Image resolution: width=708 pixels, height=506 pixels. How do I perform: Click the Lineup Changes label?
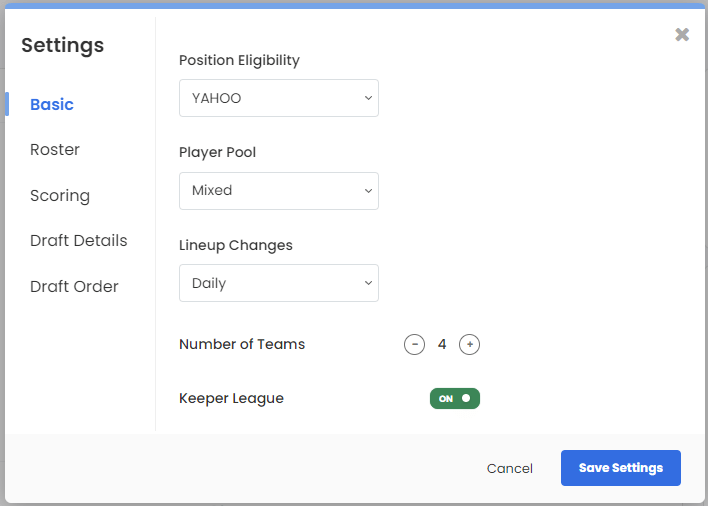[236, 246]
